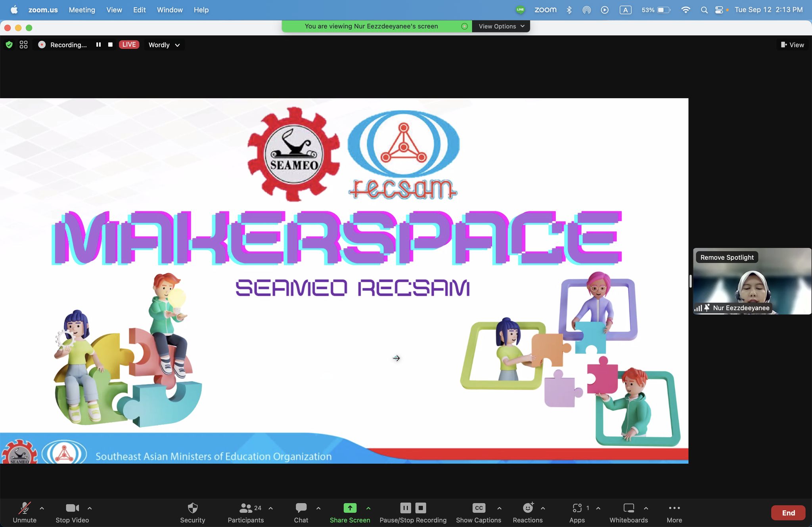Click the red End meeting button
This screenshot has width=812, height=527.
coord(788,513)
